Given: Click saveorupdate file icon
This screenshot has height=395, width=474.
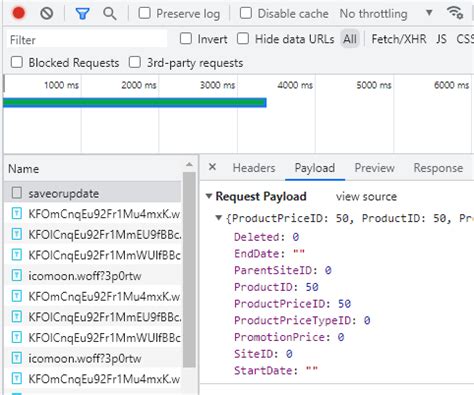Looking at the screenshot, I should coord(16,193).
